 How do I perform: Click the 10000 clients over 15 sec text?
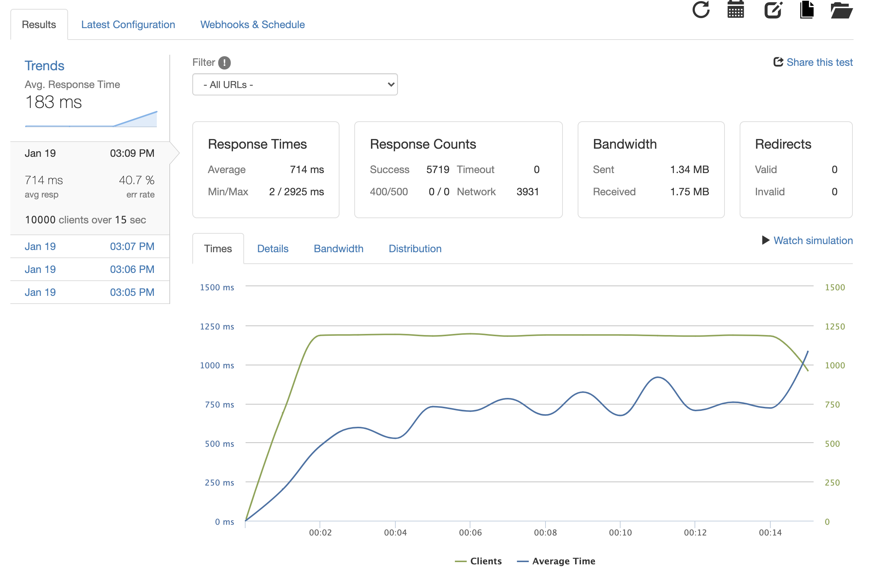pos(85,220)
